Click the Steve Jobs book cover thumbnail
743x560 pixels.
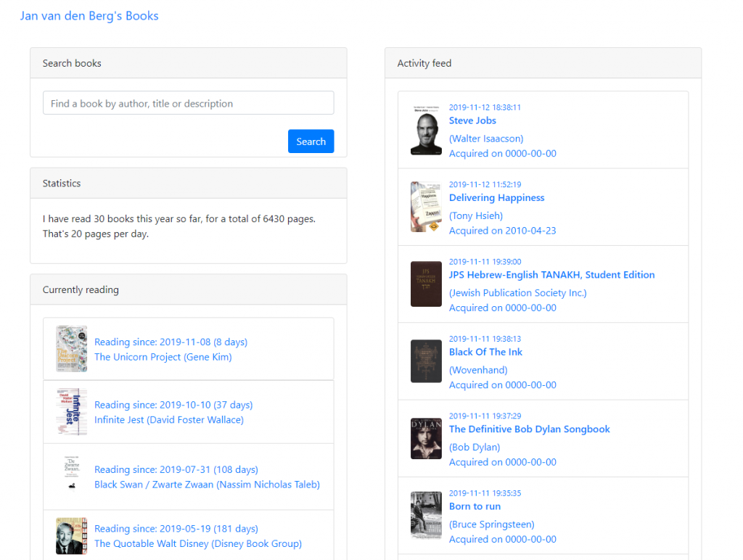(x=426, y=130)
